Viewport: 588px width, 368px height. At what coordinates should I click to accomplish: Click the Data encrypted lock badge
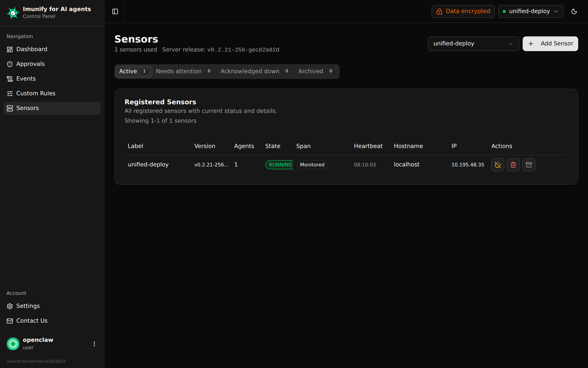tap(463, 11)
